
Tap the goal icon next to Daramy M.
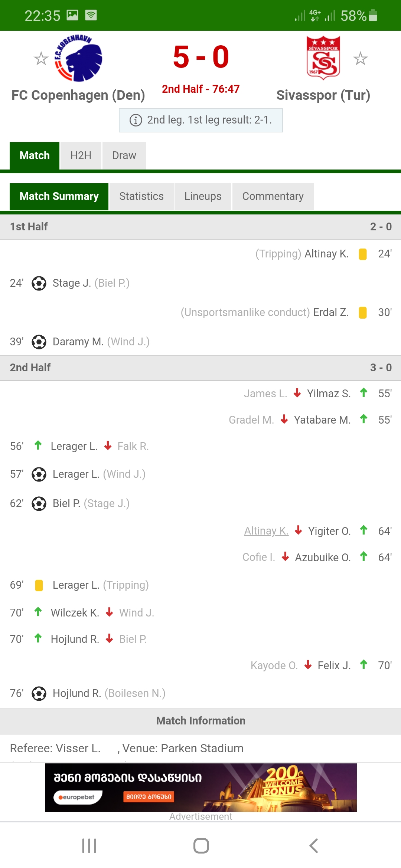point(39,342)
